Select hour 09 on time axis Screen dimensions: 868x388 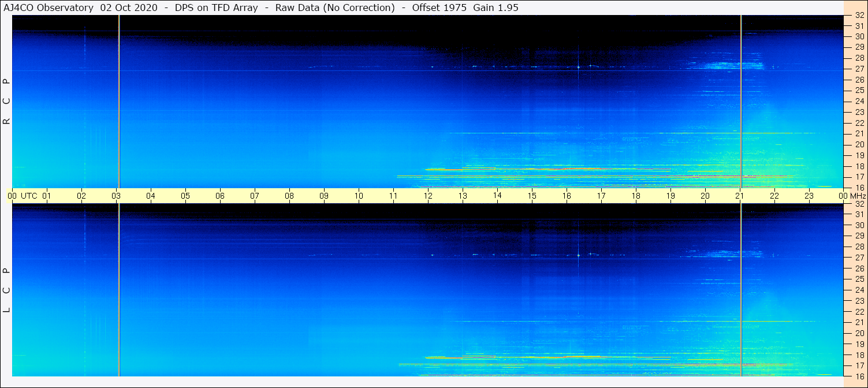coord(324,196)
